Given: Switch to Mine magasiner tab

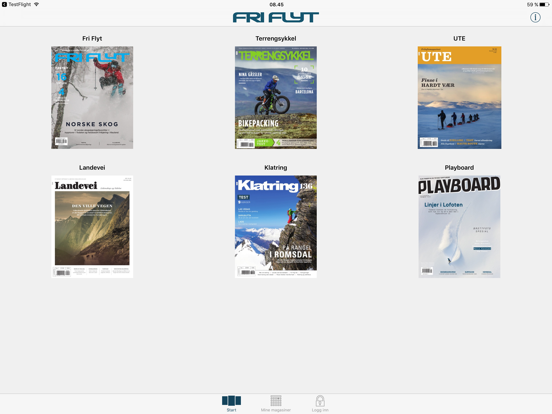Looking at the screenshot, I should point(276,403).
